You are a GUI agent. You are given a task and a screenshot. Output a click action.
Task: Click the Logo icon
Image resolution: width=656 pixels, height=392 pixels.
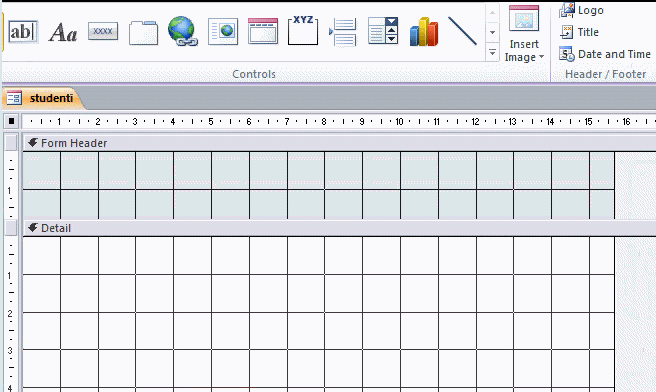[x=567, y=10]
